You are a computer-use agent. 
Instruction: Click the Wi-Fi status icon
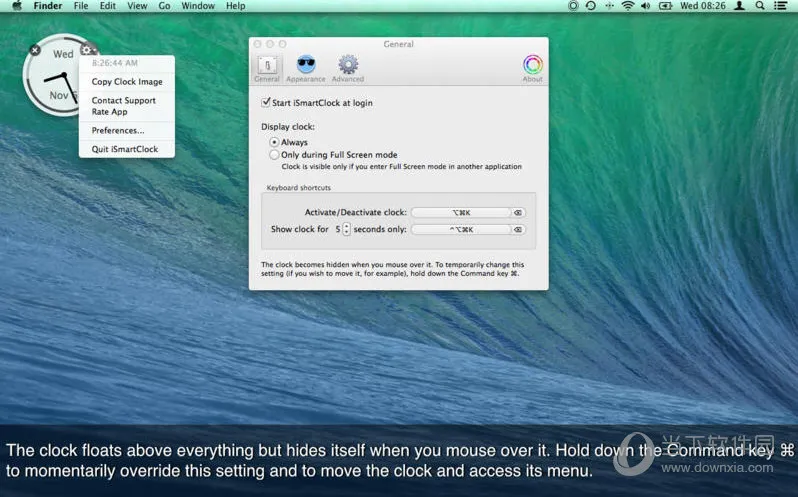628,6
